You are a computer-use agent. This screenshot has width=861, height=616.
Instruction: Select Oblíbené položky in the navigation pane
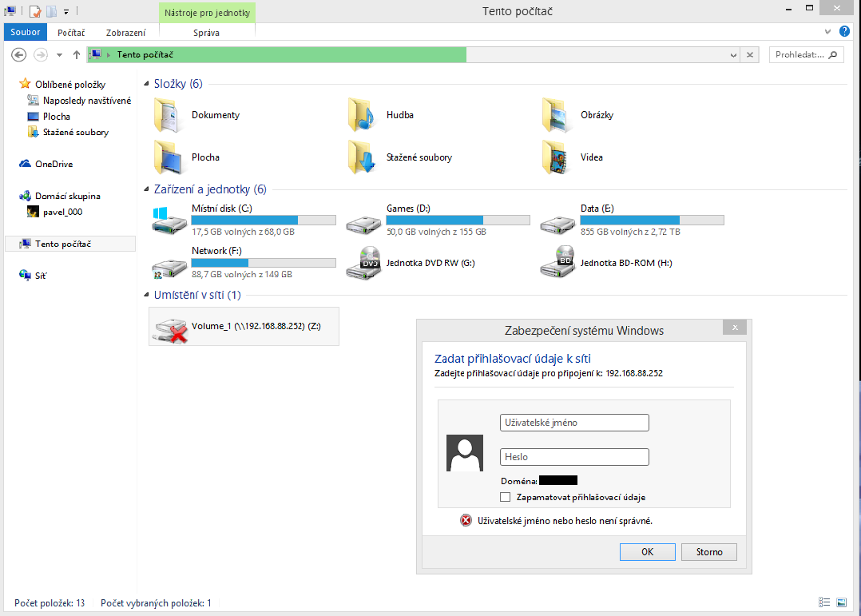point(70,84)
